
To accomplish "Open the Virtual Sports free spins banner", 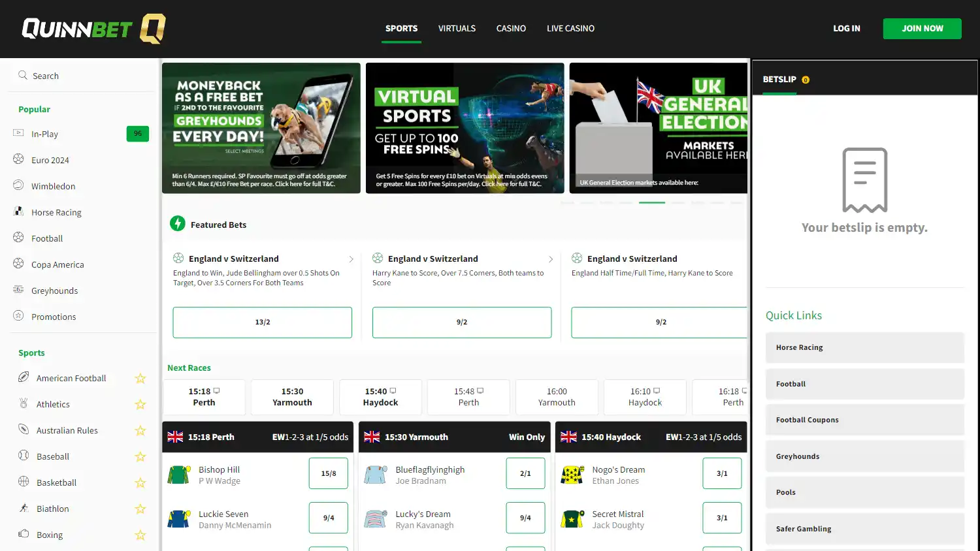I will coord(465,128).
